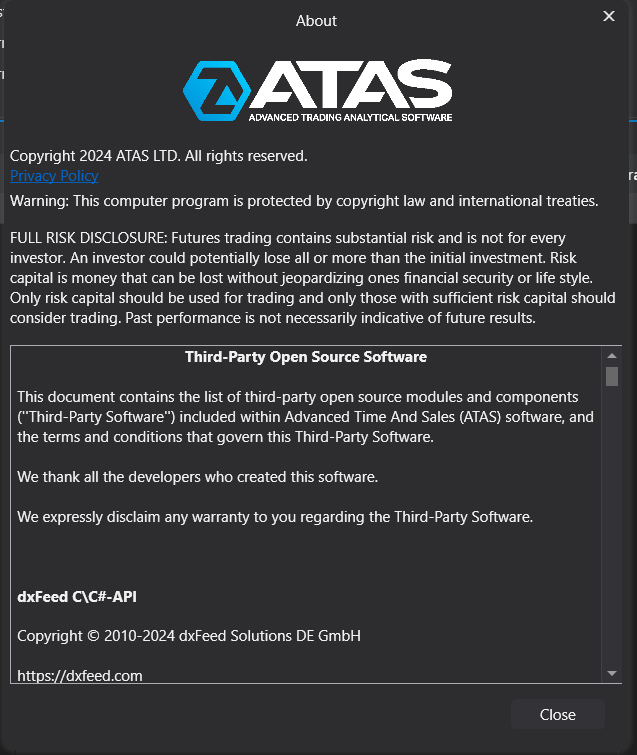Click the Close button
This screenshot has height=755, width=637.
click(558, 714)
